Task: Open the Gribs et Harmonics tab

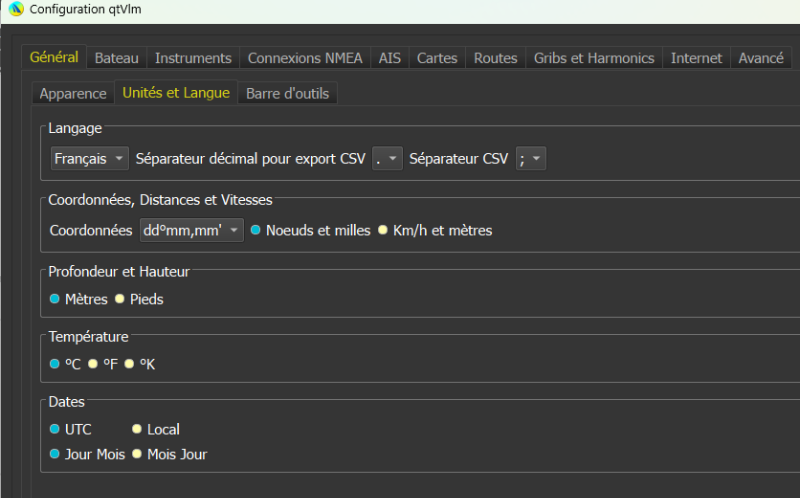Action: [x=594, y=58]
